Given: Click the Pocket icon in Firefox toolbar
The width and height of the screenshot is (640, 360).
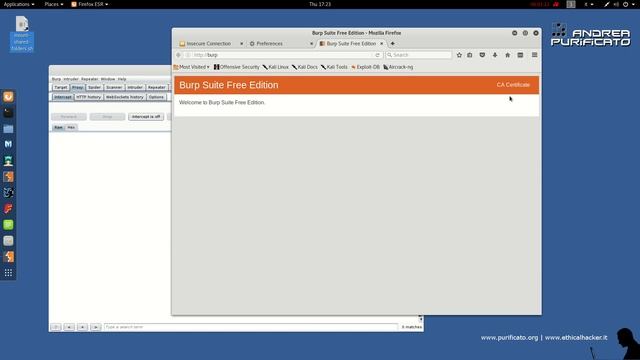Looking at the screenshot, I should (x=482, y=55).
